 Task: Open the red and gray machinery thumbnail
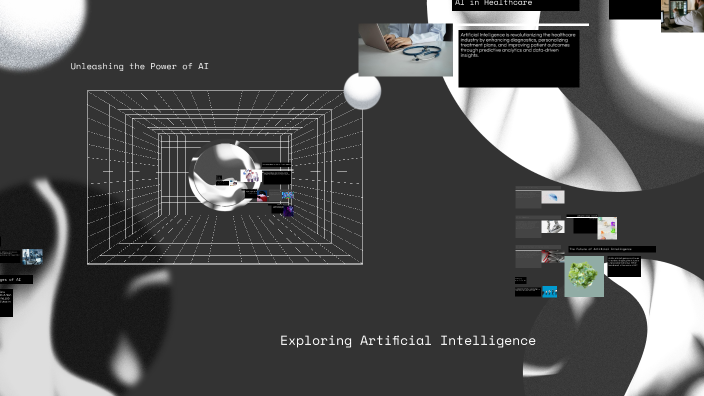coord(553,256)
